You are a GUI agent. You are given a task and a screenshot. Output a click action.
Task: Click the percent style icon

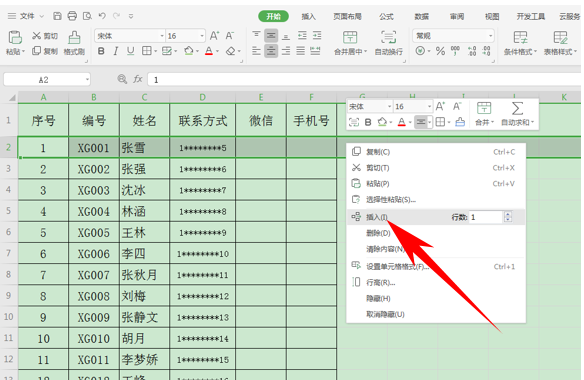coord(440,51)
